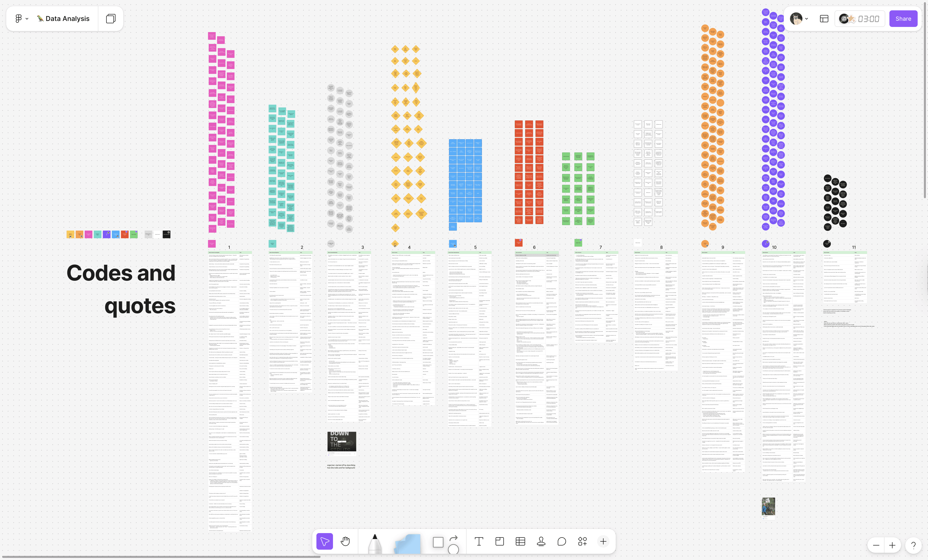Select the Move cursor tool
This screenshot has width=928, height=560.
pos(325,541)
